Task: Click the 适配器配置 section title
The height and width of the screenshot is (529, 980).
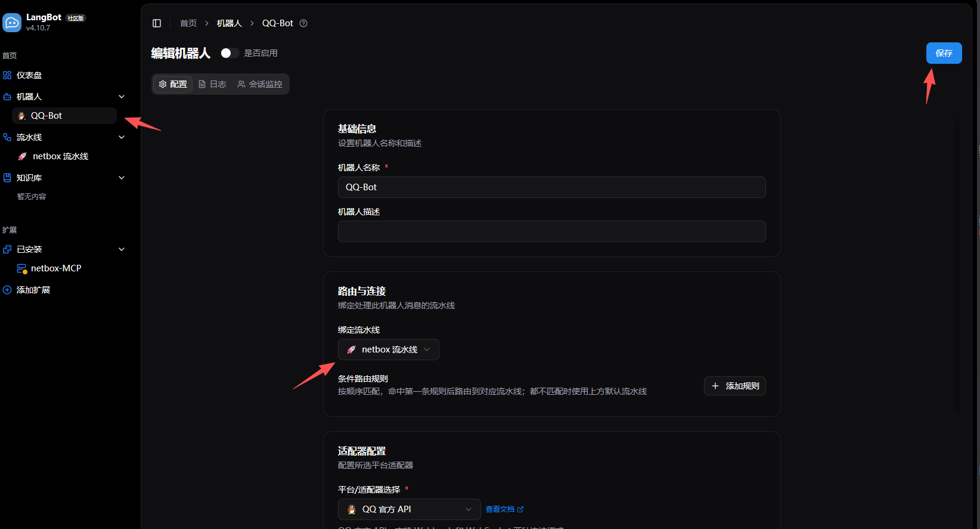Action: 362,451
